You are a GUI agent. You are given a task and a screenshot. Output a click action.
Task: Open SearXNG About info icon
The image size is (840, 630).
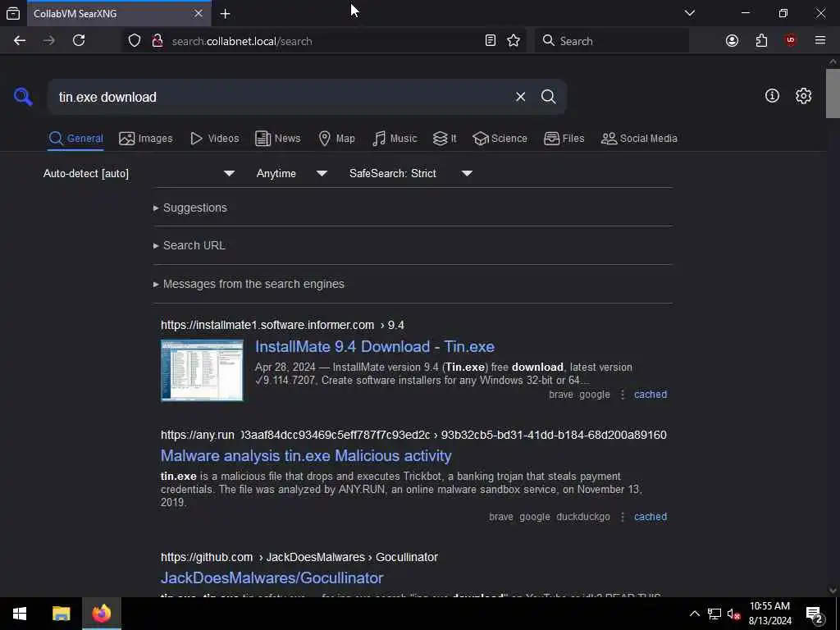(x=772, y=96)
